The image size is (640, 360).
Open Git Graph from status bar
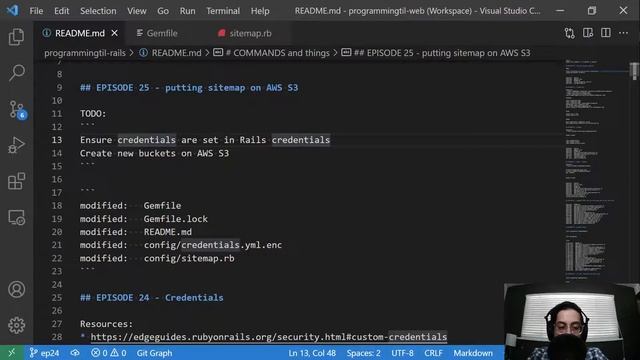pyautogui.click(x=154, y=353)
